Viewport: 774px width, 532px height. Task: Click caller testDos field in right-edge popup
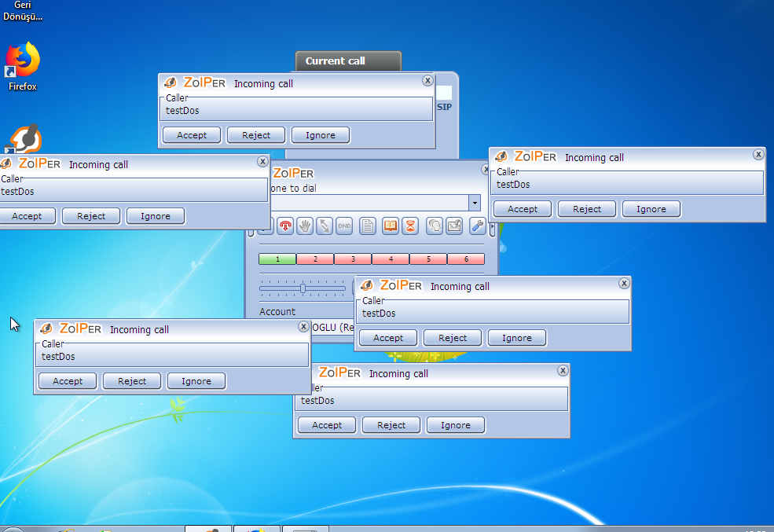point(627,183)
